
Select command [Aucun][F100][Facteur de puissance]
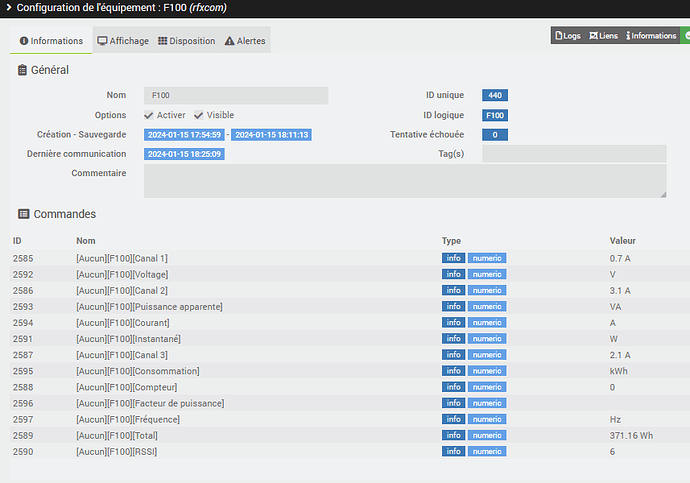150,403
